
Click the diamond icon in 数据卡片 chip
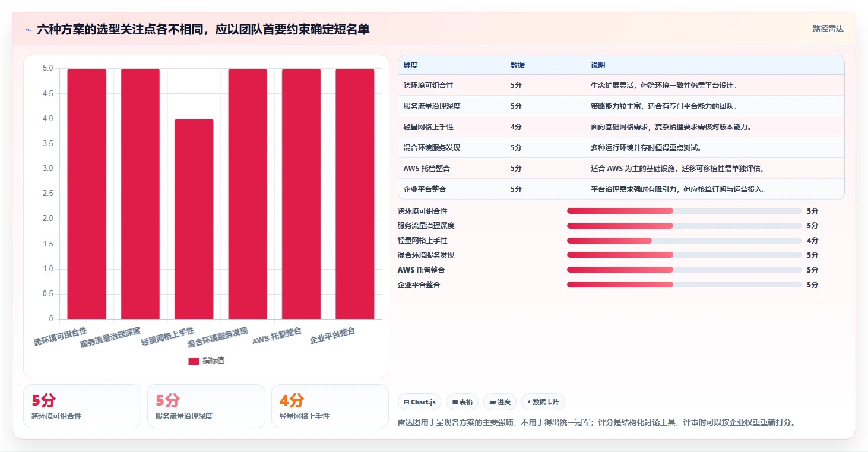(x=529, y=402)
